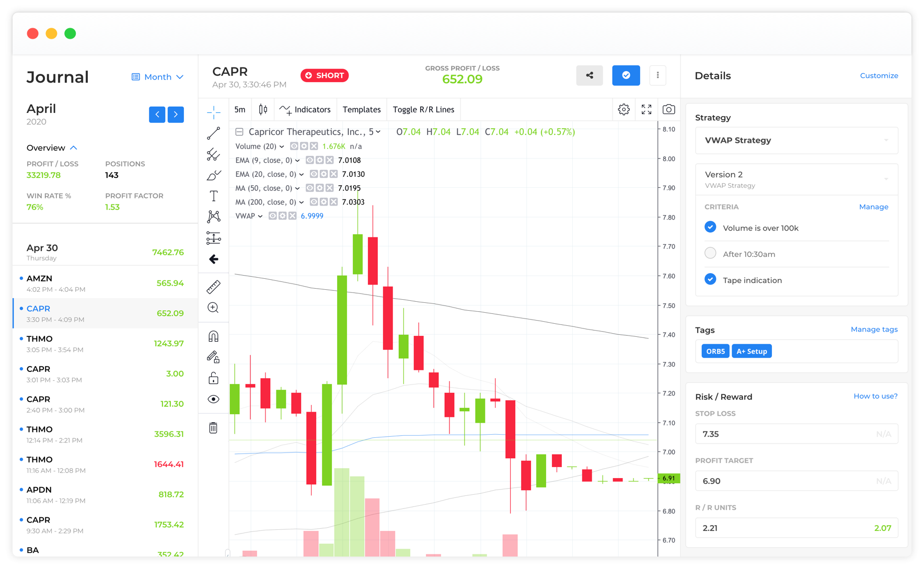Click Toggle R/R Lines

423,109
